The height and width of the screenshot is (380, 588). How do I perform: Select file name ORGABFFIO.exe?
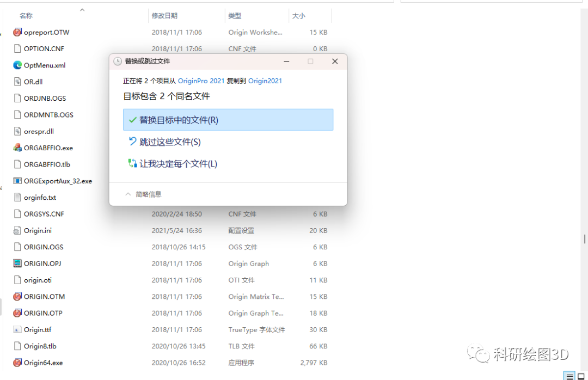pos(48,148)
